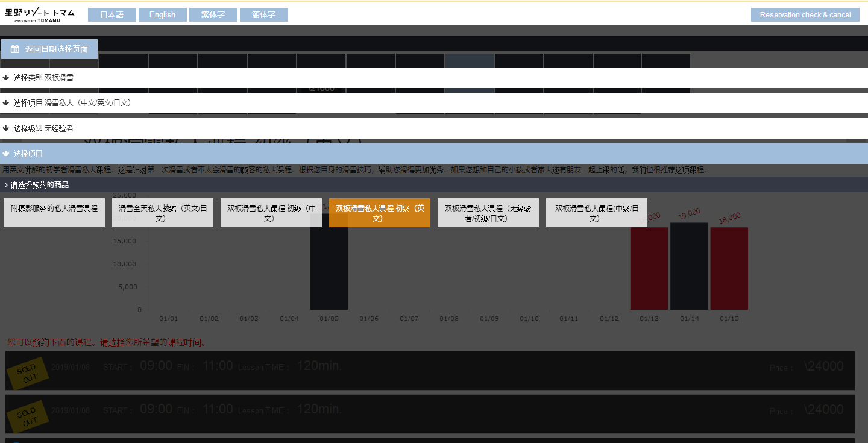Click the down-arrow icon beside 选择级别 无经验者
868x443 pixels.
[5, 128]
